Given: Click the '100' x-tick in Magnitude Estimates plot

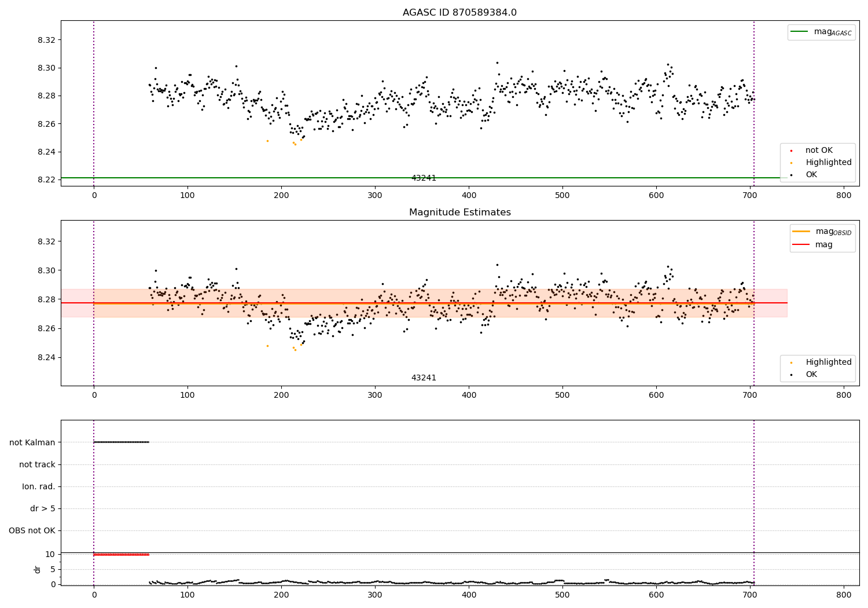Looking at the screenshot, I should [x=187, y=395].
